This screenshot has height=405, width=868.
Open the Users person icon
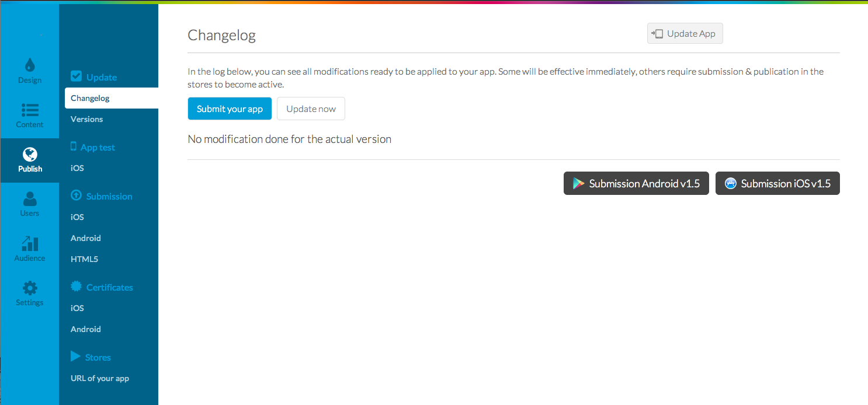pos(30,199)
